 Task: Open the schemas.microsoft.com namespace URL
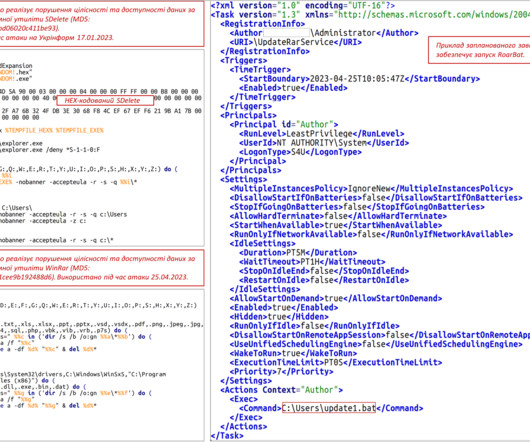434,15
